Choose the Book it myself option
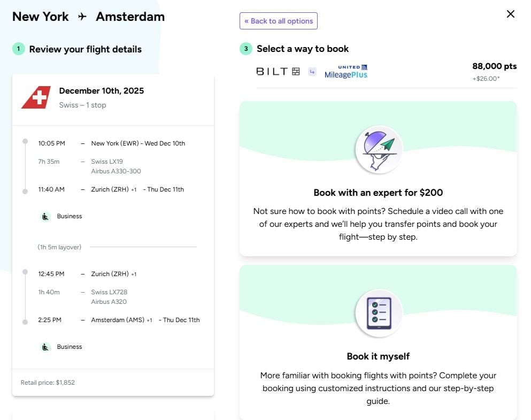 (x=378, y=356)
